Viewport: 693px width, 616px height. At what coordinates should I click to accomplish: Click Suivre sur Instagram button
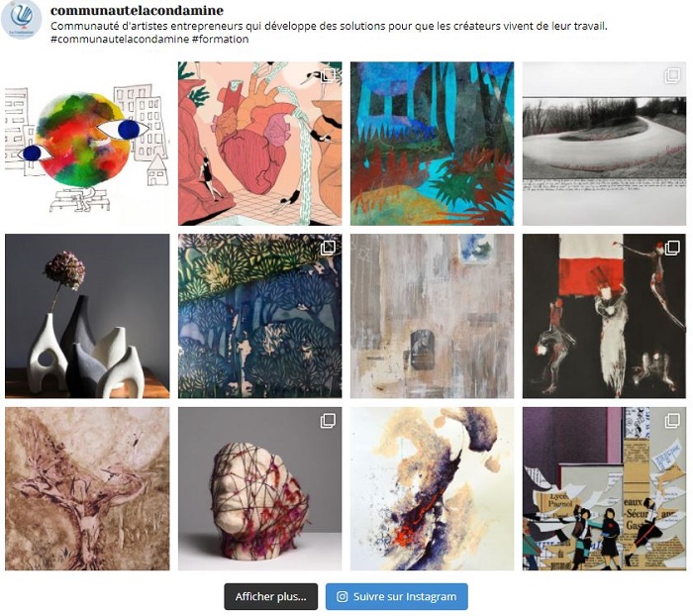click(396, 596)
